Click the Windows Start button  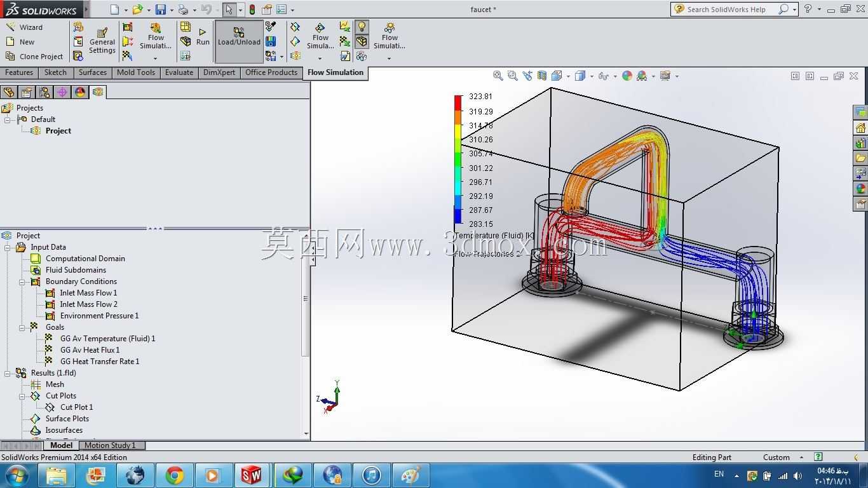(x=17, y=475)
